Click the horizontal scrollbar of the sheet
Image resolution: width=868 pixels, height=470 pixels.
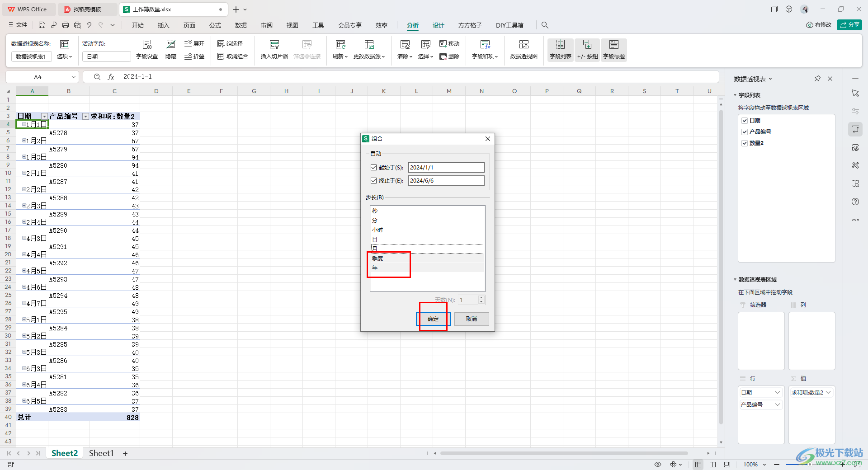click(563, 453)
